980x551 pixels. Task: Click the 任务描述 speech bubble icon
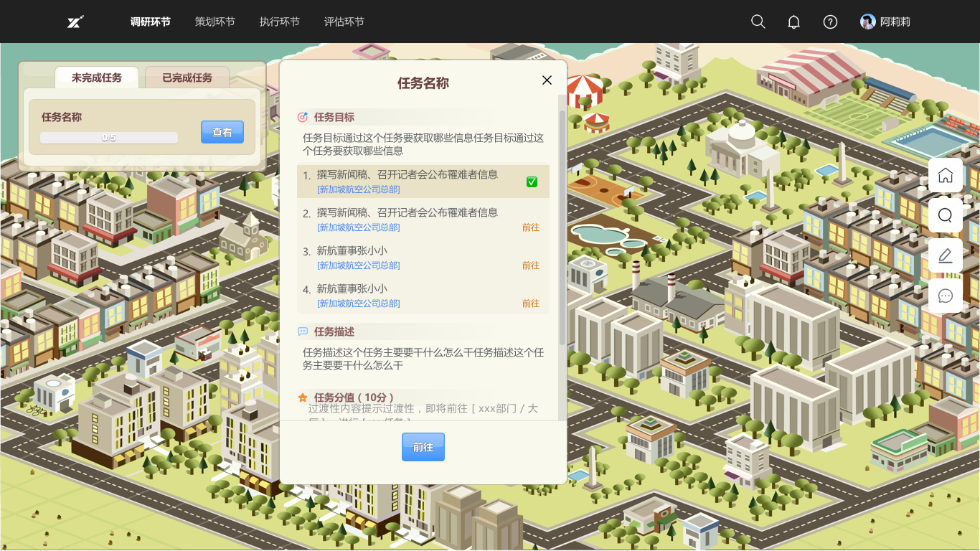(303, 331)
